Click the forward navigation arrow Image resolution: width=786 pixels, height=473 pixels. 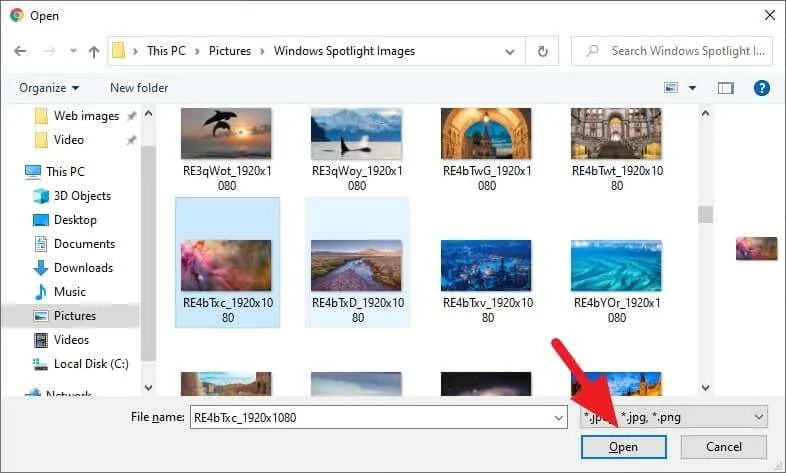coord(50,51)
